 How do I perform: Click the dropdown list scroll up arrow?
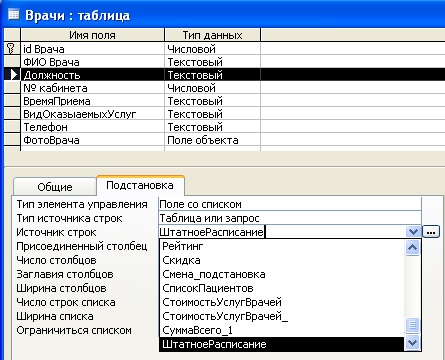point(413,248)
